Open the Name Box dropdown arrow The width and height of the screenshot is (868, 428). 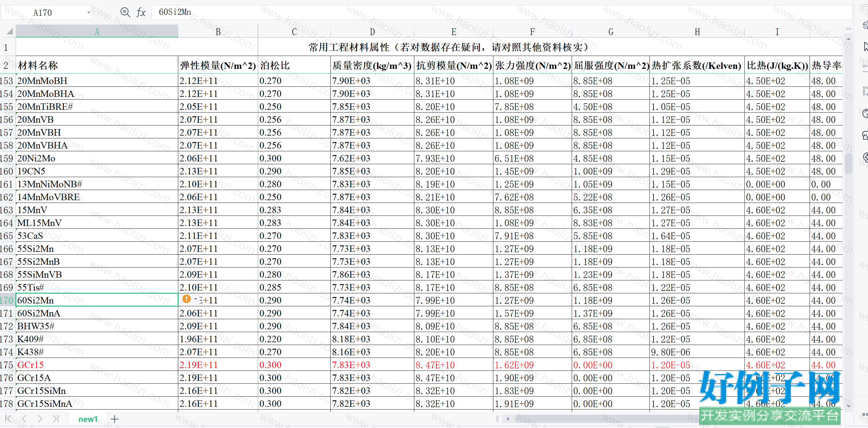click(89, 13)
